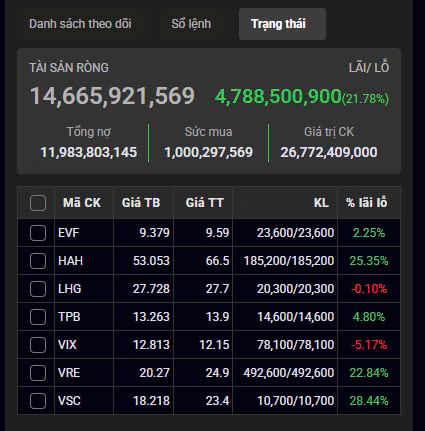This screenshot has width=425, height=431.
Task: Click VSC market price 23.4
Action: (217, 401)
